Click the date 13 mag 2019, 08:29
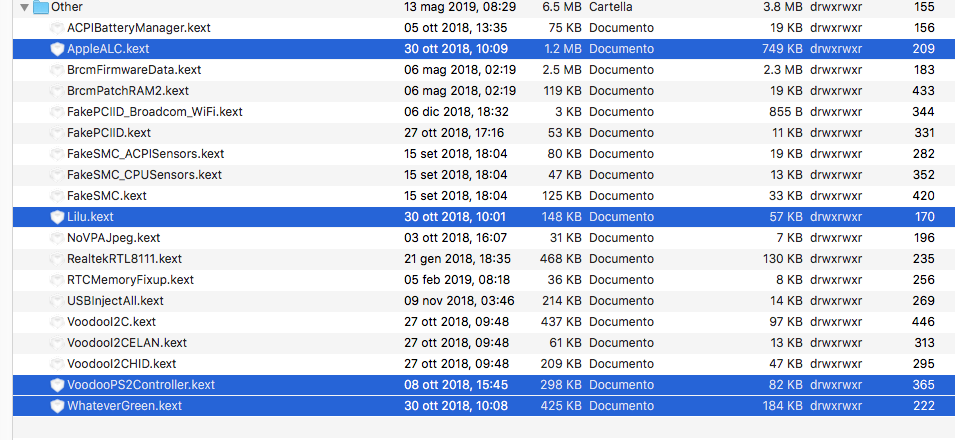Screen dimensions: 955x440 (x=459, y=7)
